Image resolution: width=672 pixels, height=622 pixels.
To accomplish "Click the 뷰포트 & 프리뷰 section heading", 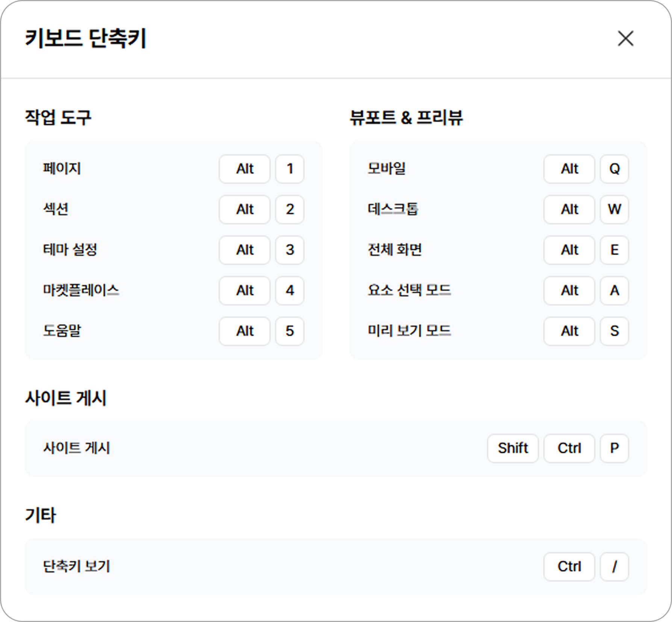I will [406, 118].
